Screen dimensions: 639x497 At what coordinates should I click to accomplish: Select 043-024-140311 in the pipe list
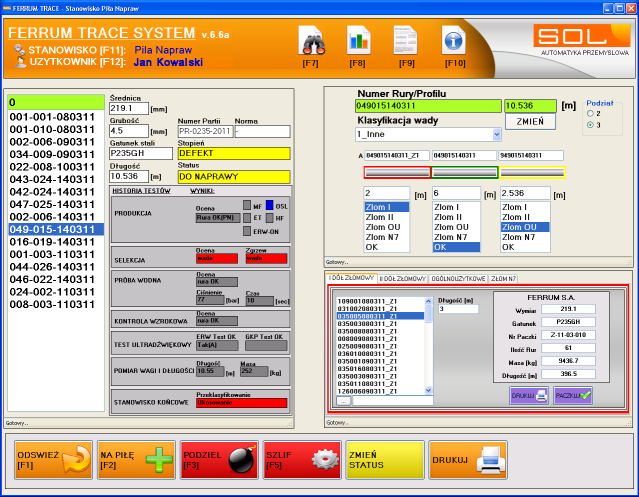pyautogui.click(x=56, y=179)
